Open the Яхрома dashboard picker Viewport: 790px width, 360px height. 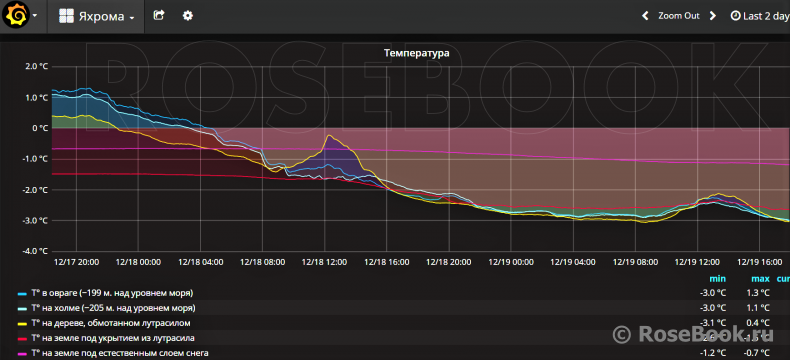point(96,16)
